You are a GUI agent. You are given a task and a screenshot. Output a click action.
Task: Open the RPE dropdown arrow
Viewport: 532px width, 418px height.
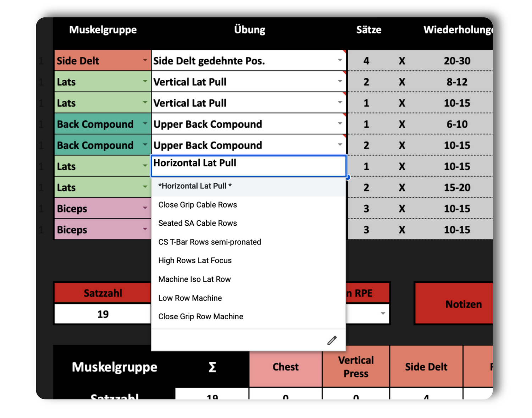click(x=383, y=313)
